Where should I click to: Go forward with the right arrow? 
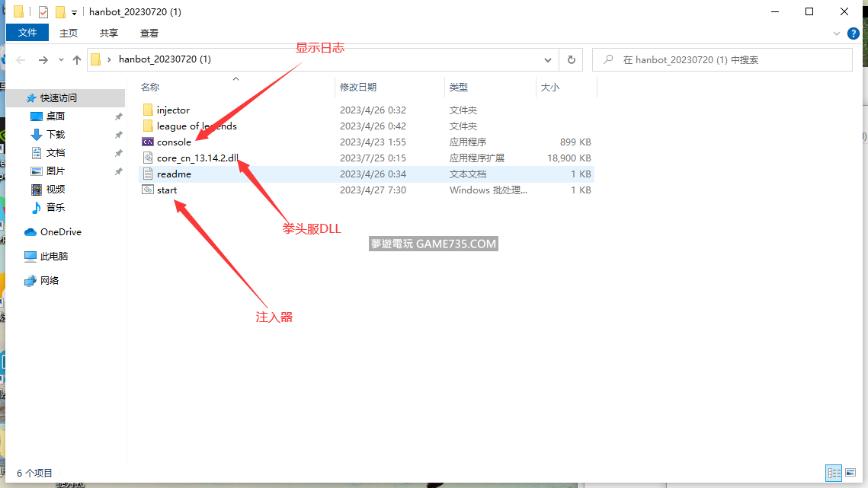coord(43,59)
